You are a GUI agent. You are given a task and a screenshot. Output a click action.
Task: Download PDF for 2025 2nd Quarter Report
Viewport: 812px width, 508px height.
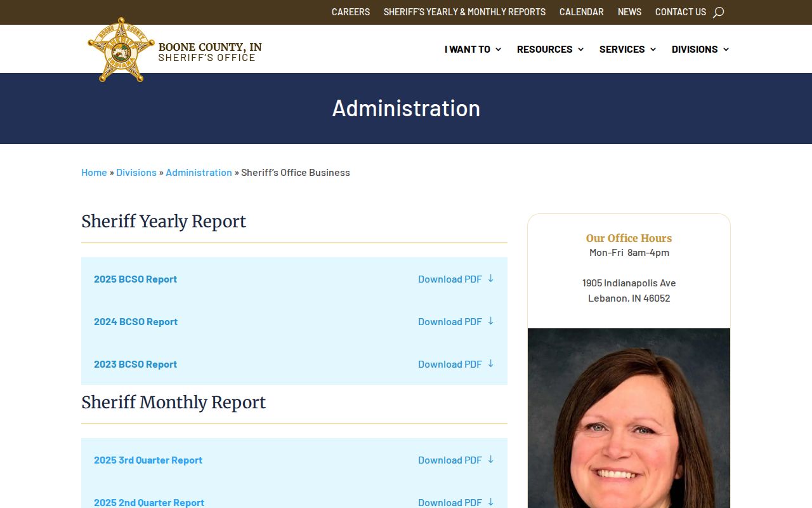[x=450, y=502]
